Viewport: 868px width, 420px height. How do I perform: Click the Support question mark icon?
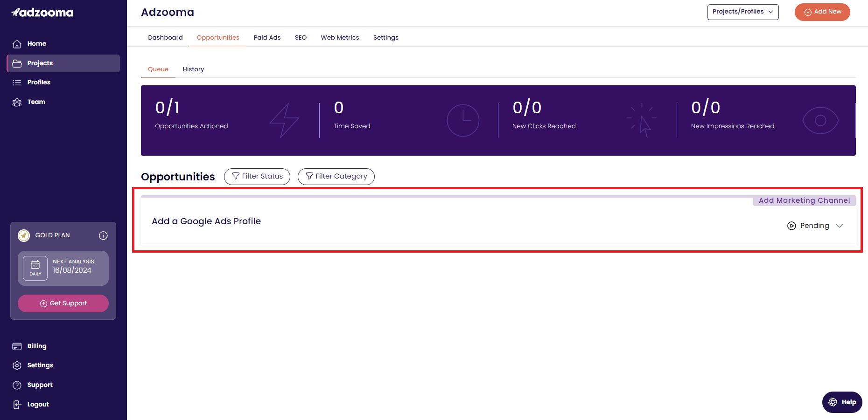tap(17, 385)
